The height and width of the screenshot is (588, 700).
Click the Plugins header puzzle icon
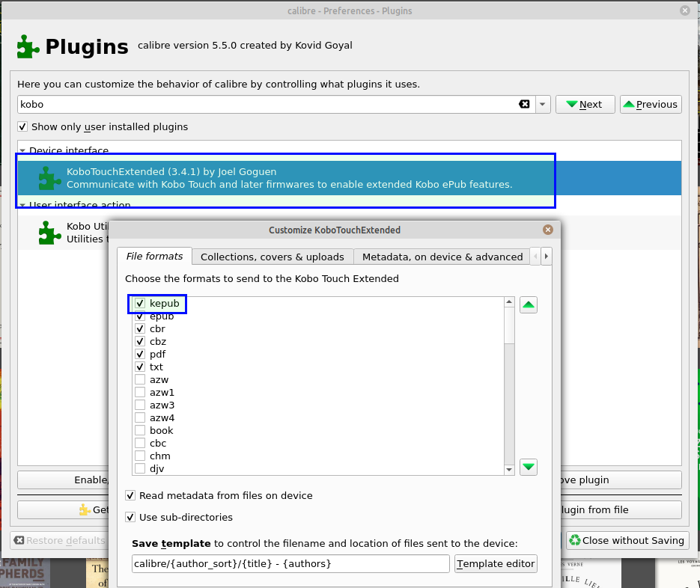(x=28, y=46)
